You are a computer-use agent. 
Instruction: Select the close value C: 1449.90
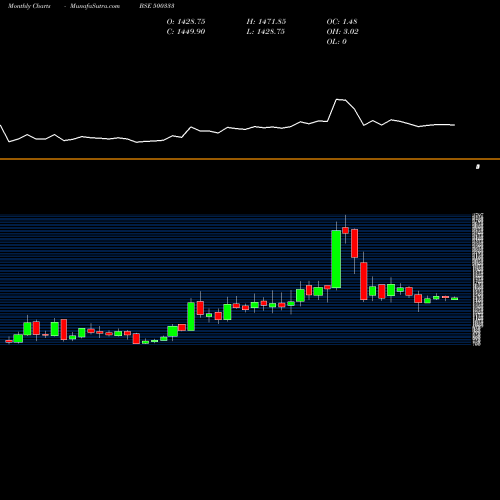tap(186, 32)
